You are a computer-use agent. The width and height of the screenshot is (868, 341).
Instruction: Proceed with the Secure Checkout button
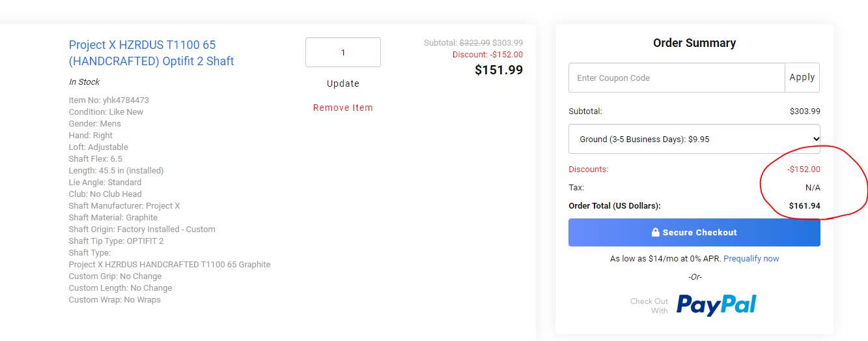click(694, 233)
